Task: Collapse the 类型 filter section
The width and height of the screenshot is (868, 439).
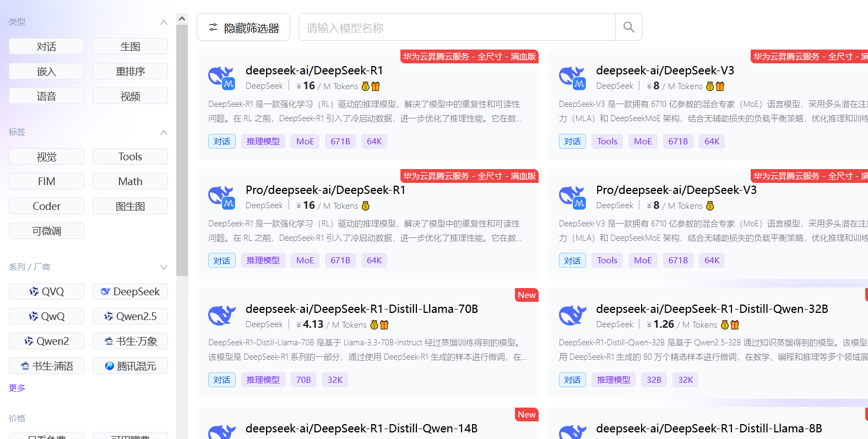Action: (x=164, y=22)
